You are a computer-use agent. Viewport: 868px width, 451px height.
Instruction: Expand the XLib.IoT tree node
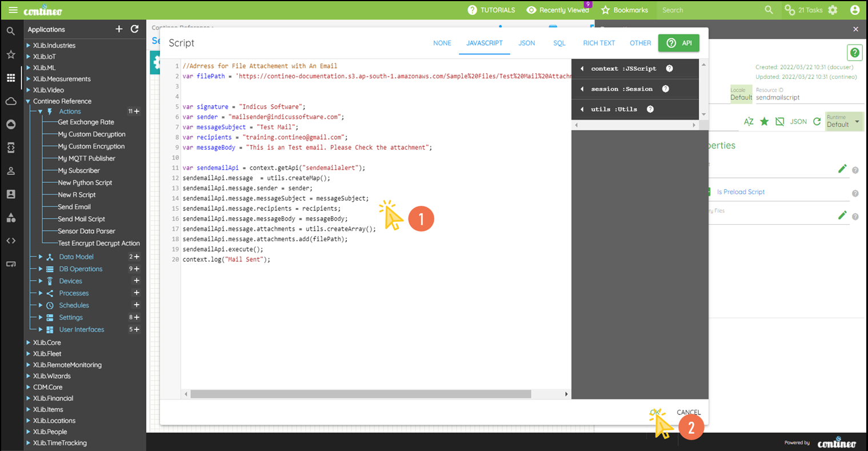(28, 57)
